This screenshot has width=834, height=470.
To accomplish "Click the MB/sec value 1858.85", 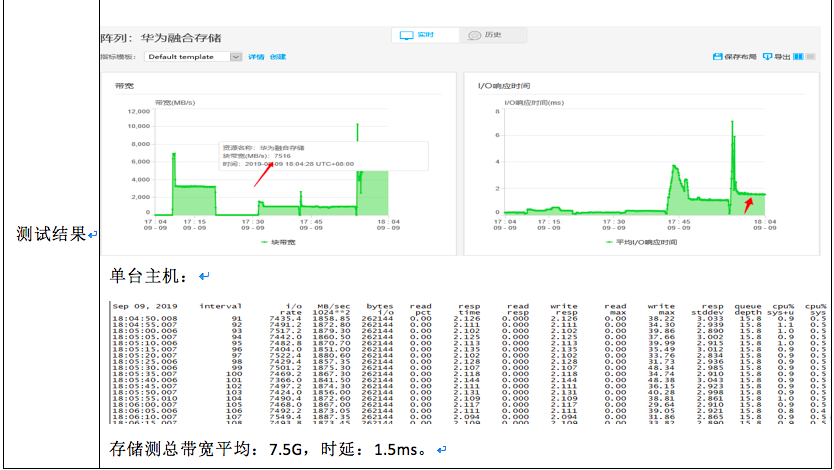I will tap(331, 318).
